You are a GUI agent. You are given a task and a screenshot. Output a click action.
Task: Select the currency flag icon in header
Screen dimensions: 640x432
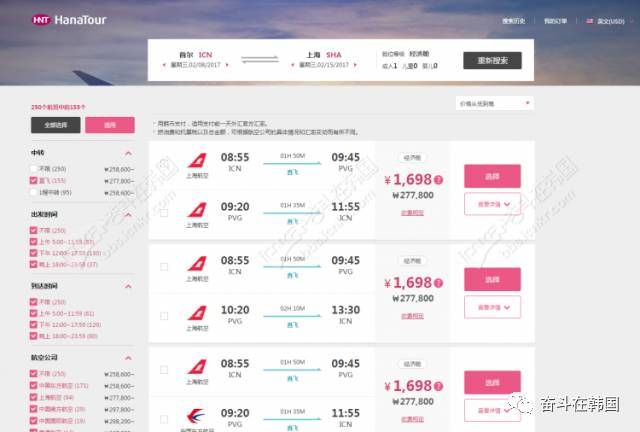[589, 21]
